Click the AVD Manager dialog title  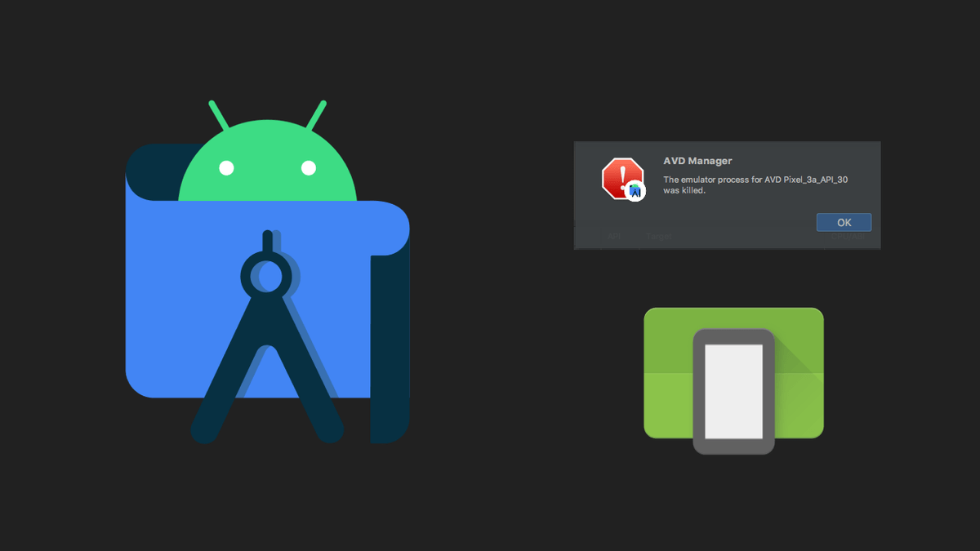point(698,161)
